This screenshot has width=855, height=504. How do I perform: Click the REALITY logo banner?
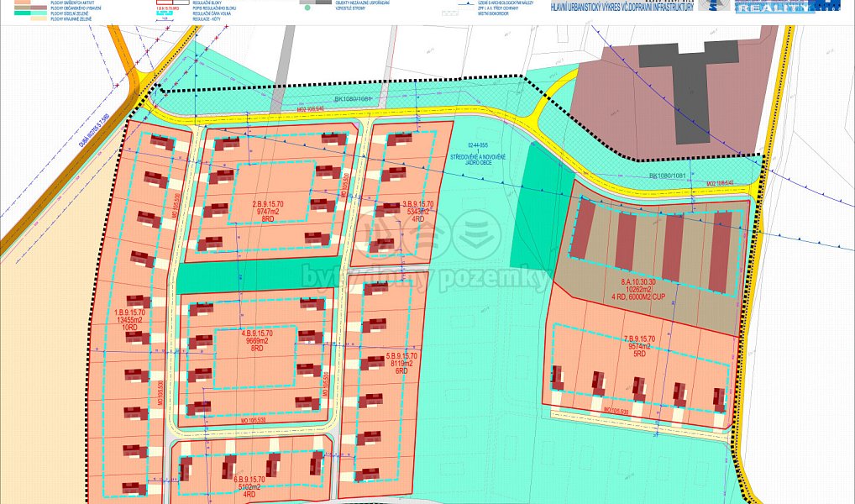787,7
